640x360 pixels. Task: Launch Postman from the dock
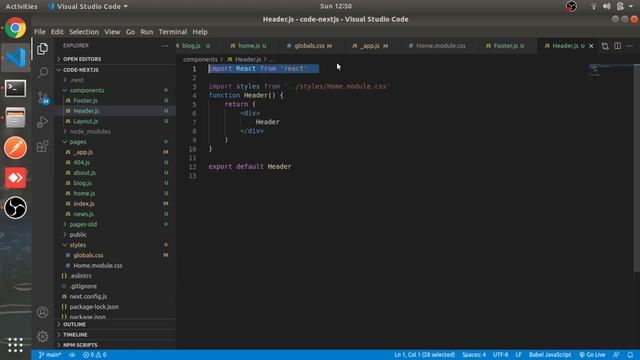[16, 148]
